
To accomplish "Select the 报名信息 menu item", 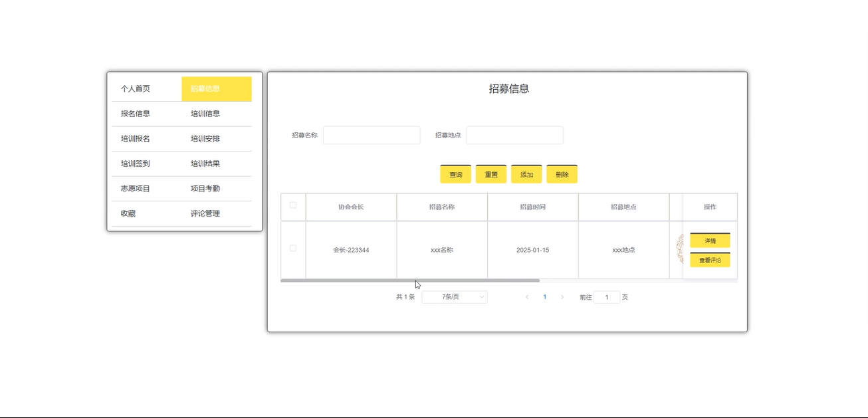I will (x=136, y=114).
